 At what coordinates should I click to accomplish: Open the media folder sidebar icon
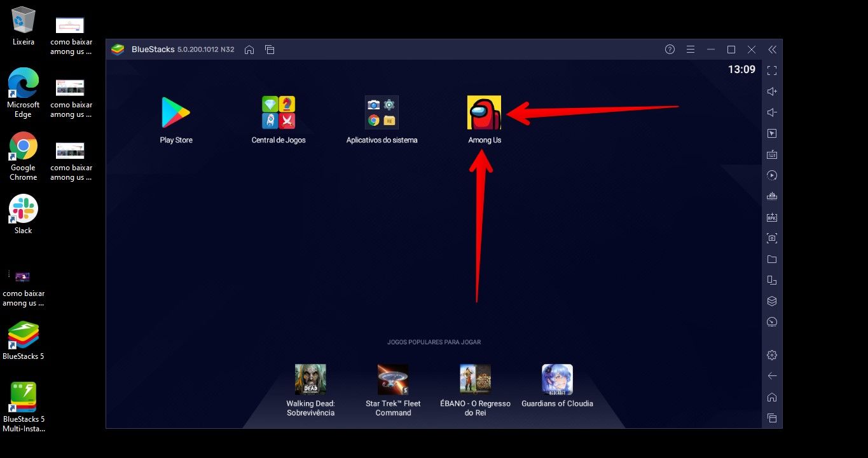click(x=772, y=259)
